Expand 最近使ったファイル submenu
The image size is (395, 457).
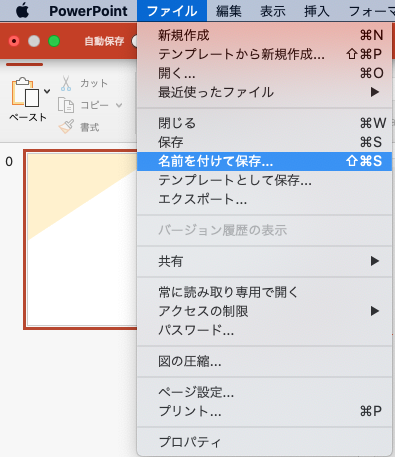click(264, 92)
